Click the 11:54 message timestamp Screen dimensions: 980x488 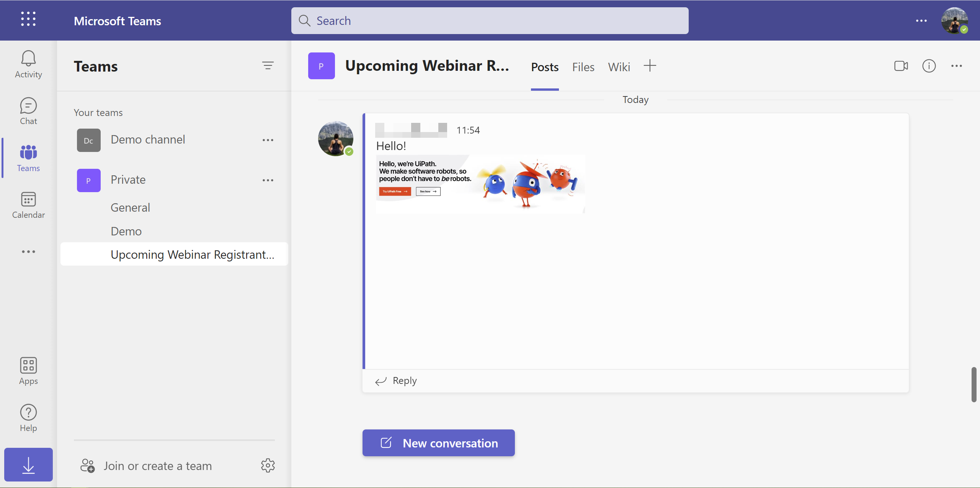pos(468,130)
